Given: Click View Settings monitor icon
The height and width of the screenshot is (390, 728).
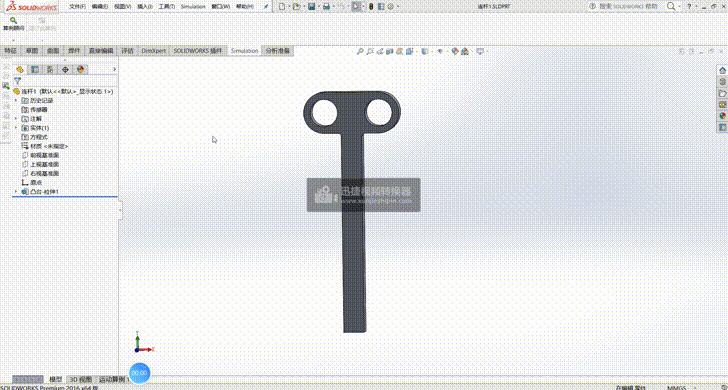Looking at the screenshot, I should (x=481, y=51).
